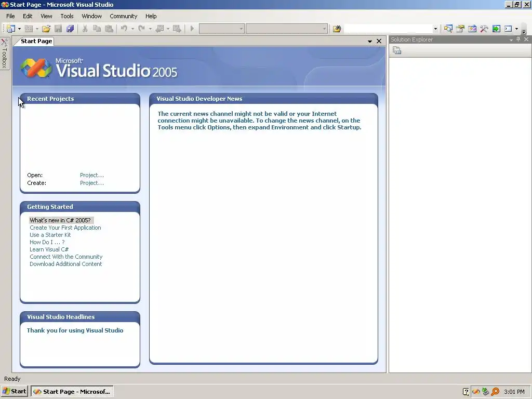This screenshot has height=399, width=532.
Task: Open the Window menu
Action: [x=91, y=16]
